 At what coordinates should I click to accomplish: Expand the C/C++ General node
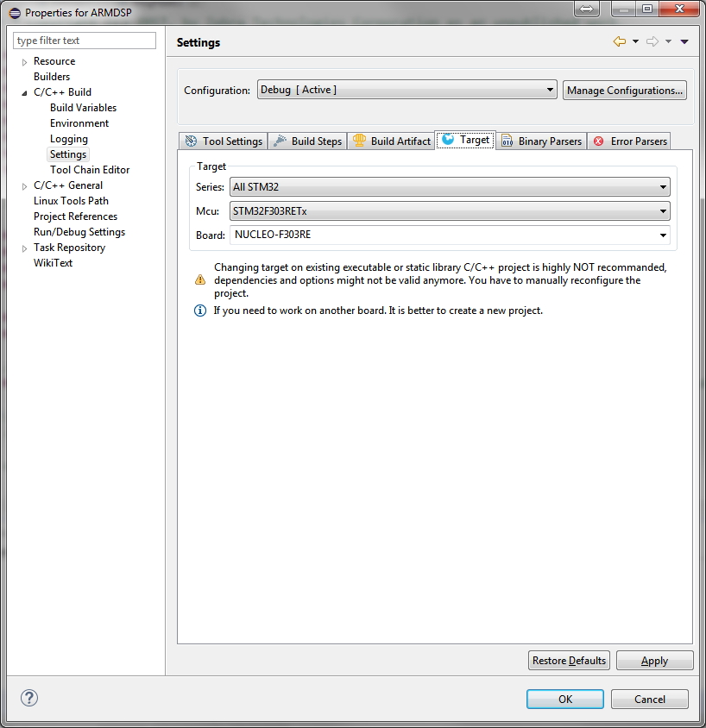click(24, 186)
